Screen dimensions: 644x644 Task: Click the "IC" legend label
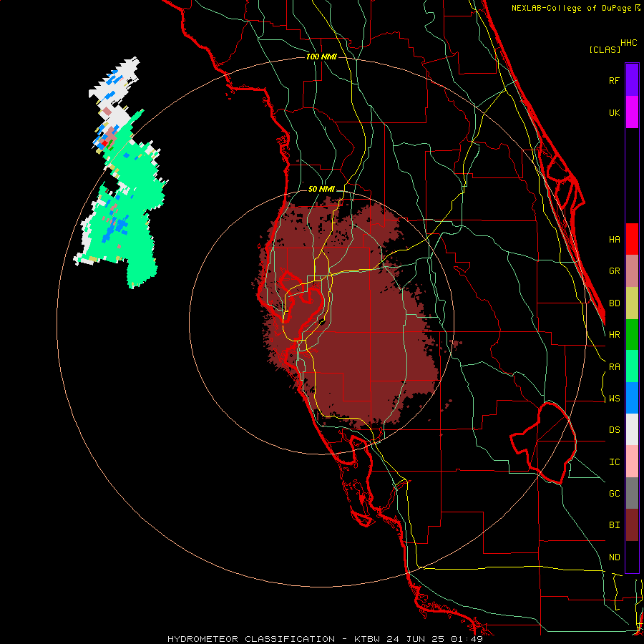pyautogui.click(x=614, y=462)
